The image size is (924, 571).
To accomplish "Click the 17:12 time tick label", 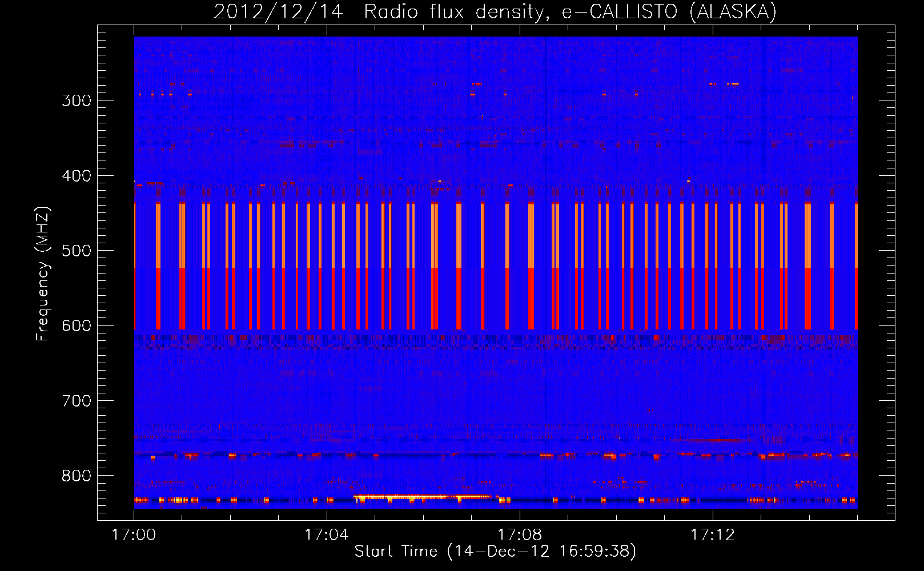I will (x=713, y=535).
